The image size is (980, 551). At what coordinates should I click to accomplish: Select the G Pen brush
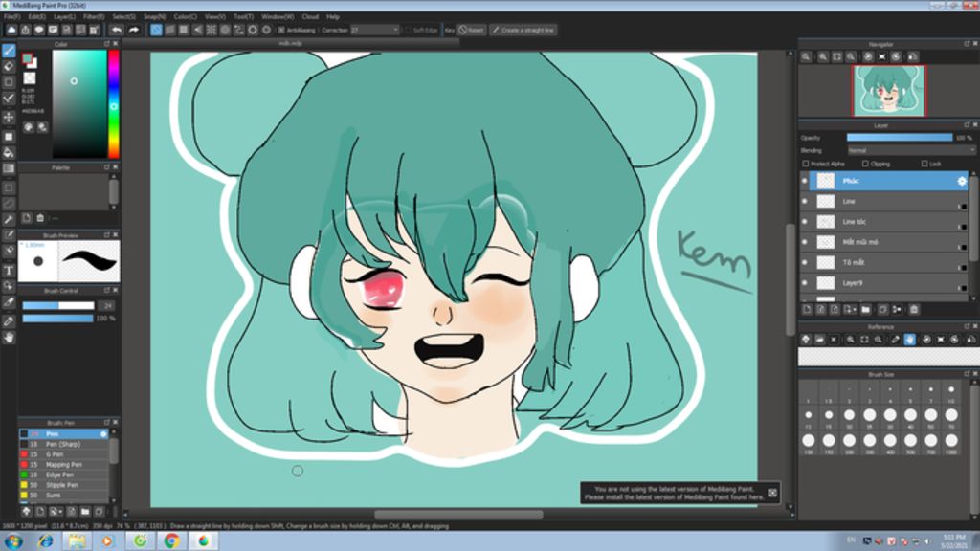pyautogui.click(x=64, y=454)
